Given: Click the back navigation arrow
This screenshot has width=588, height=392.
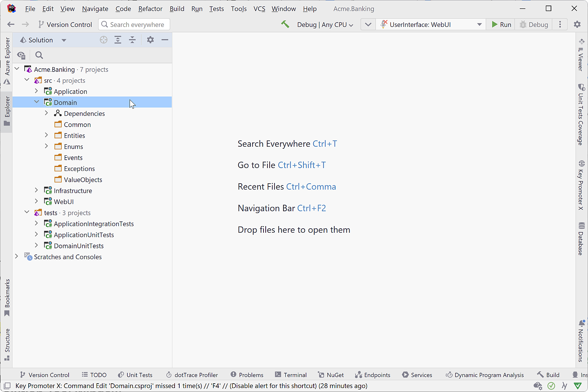Looking at the screenshot, I should point(11,24).
